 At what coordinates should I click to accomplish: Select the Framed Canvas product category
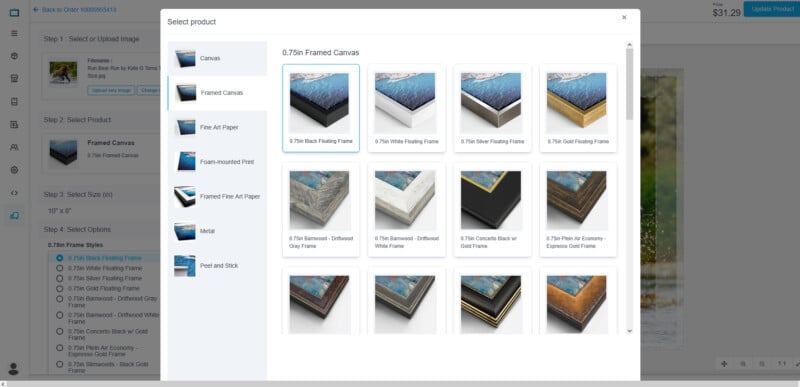tap(217, 93)
